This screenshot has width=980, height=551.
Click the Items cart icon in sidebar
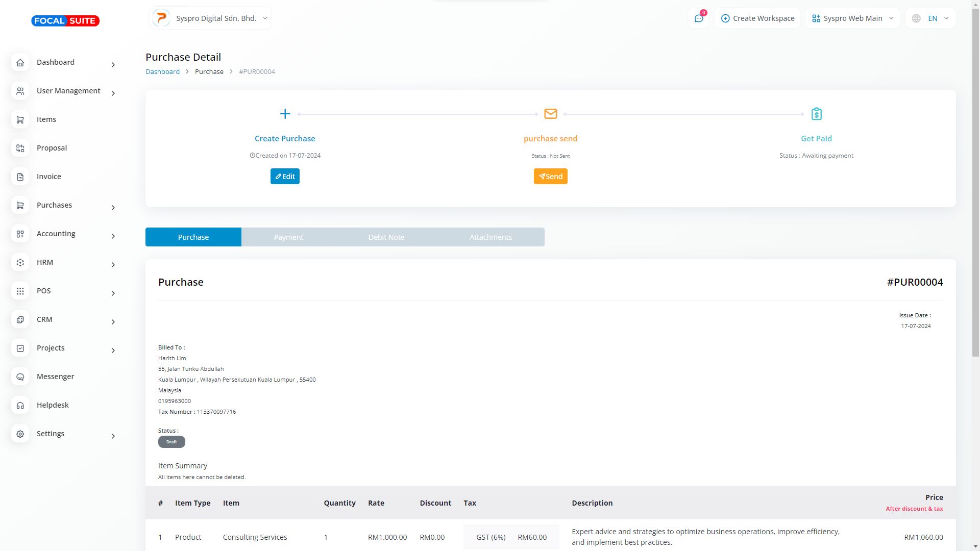[20, 119]
